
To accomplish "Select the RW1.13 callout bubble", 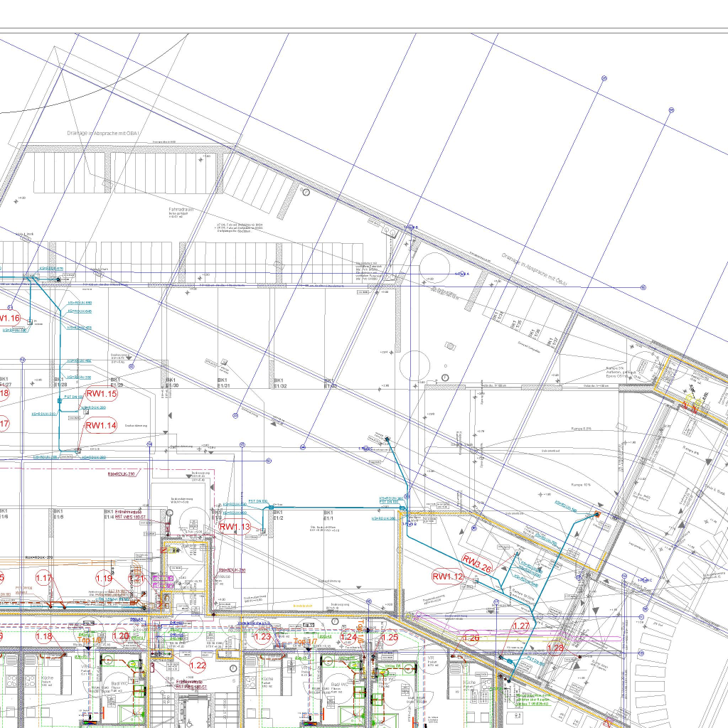I will 235,527.
